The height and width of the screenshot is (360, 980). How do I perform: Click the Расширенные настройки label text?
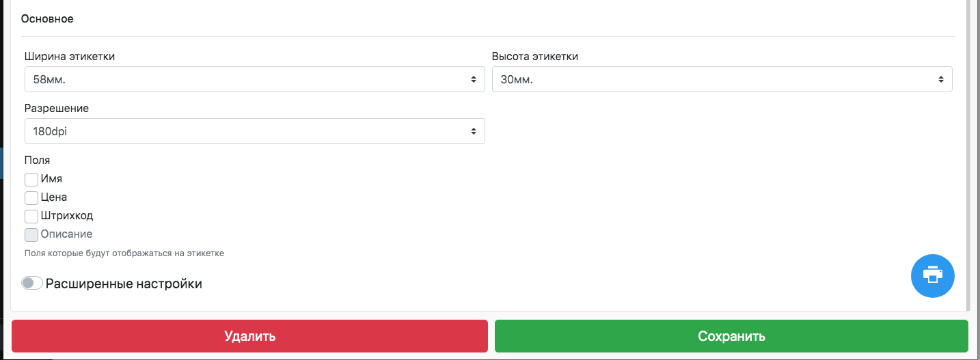tap(124, 283)
